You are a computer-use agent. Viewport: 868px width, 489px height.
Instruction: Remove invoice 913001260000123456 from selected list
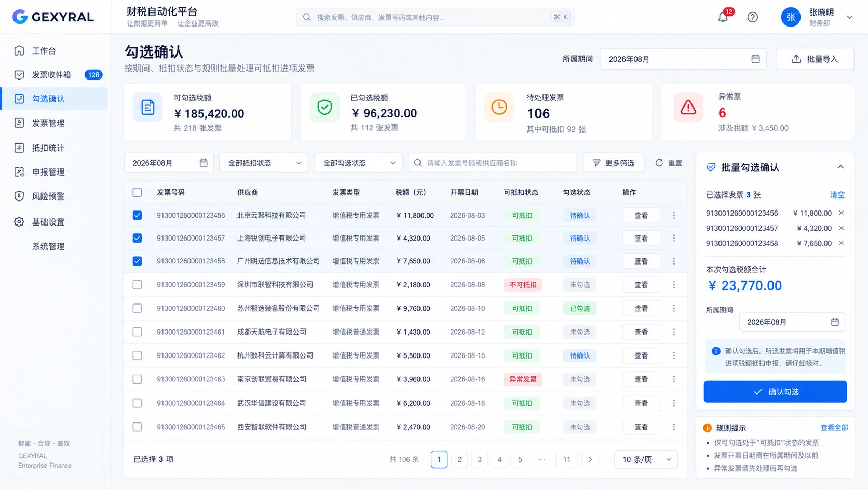(841, 213)
